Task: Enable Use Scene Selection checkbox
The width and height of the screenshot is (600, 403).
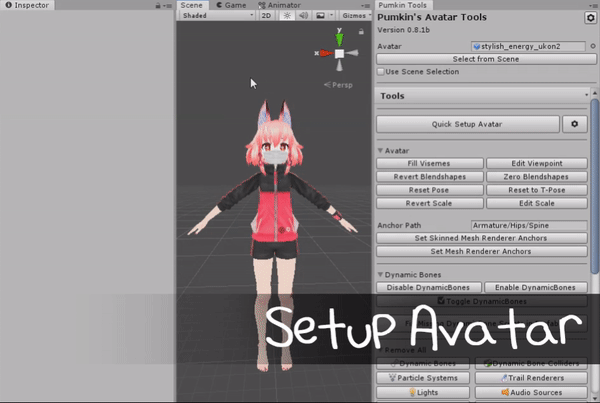Action: [x=381, y=71]
